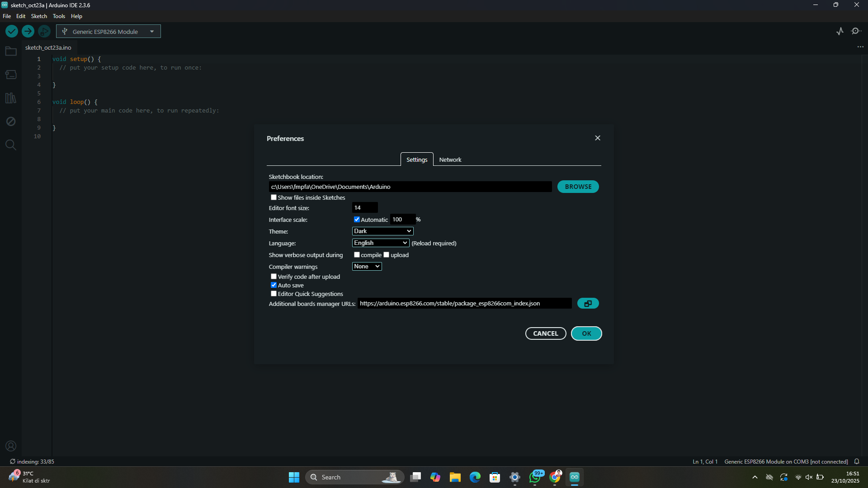Click the Arduino IDE taskbar icon
868x488 pixels.
pyautogui.click(x=575, y=477)
